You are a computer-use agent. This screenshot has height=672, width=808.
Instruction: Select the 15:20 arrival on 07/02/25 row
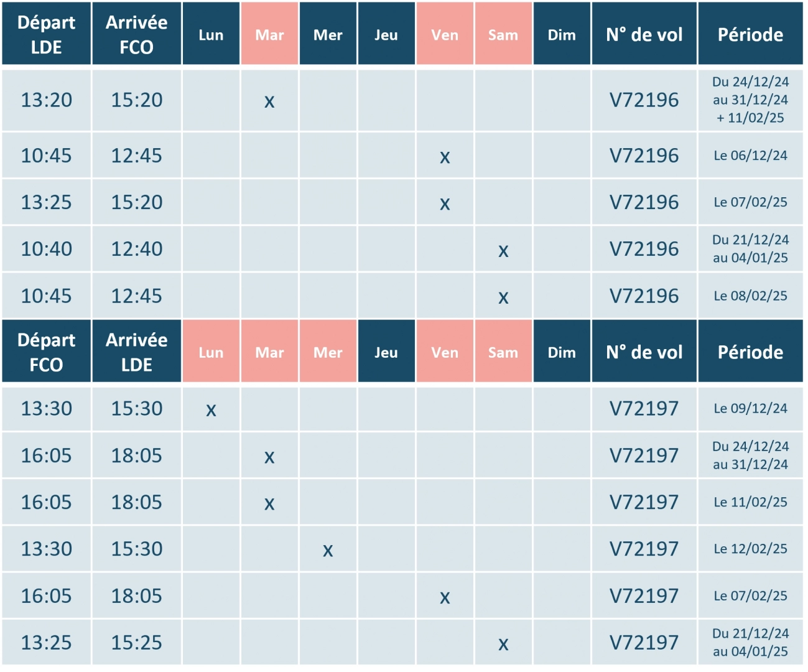tap(136, 202)
